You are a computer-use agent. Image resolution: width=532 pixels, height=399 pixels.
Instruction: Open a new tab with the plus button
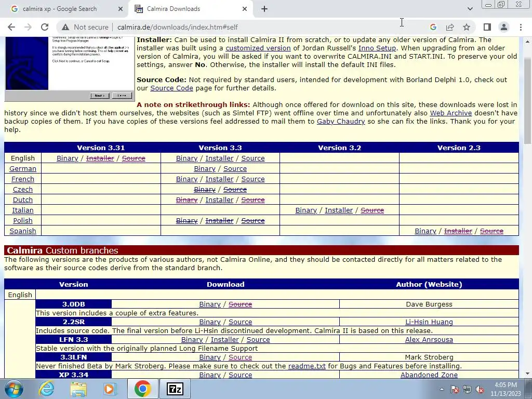pyautogui.click(x=264, y=9)
